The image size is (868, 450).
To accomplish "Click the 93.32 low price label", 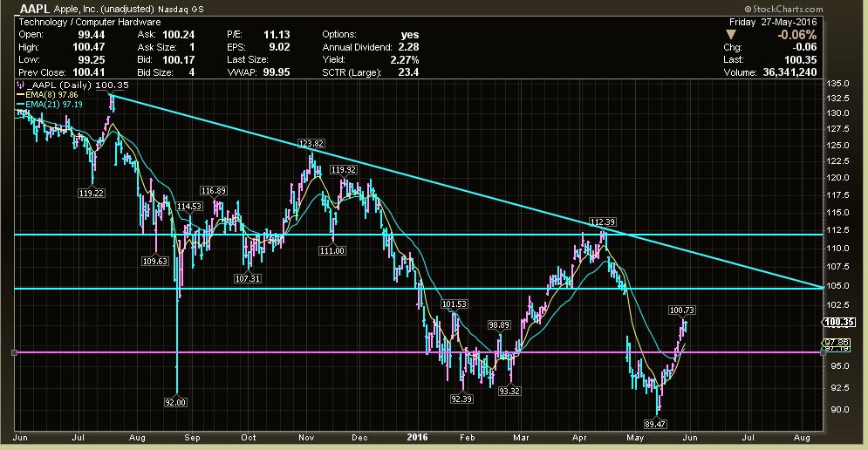I will click(509, 391).
